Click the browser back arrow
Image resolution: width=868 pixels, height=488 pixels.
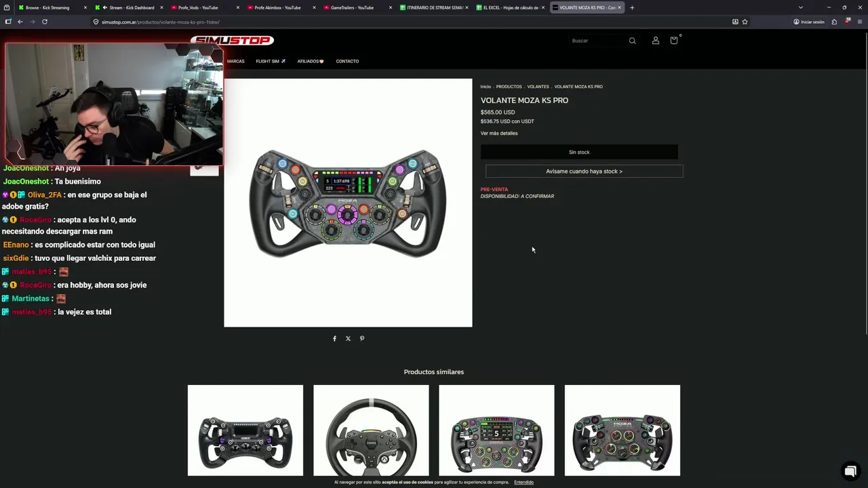[20, 22]
